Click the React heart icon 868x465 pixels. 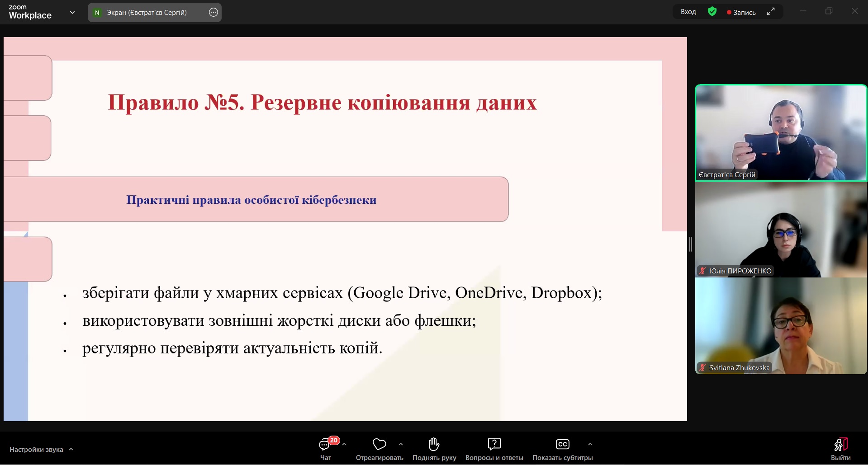379,445
